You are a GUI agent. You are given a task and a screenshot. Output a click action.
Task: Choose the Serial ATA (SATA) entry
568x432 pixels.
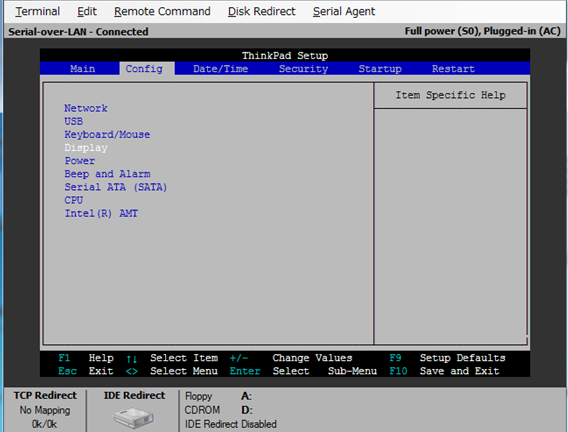[116, 187]
